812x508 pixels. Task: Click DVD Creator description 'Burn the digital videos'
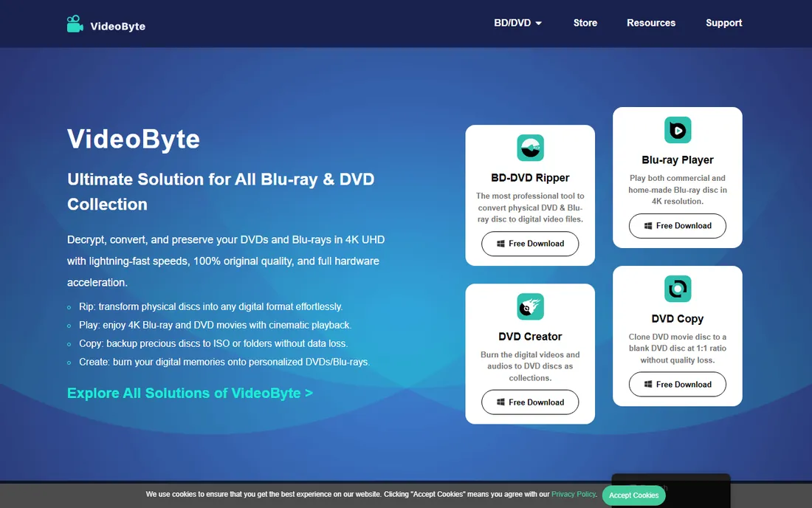tap(530, 366)
